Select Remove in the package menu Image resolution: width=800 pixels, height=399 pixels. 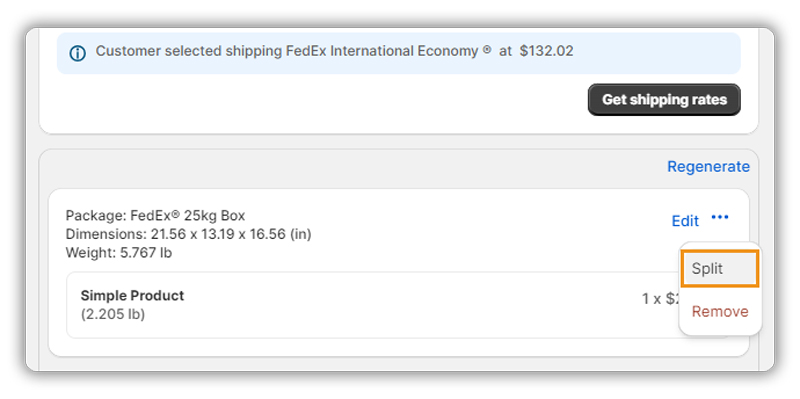pos(720,311)
